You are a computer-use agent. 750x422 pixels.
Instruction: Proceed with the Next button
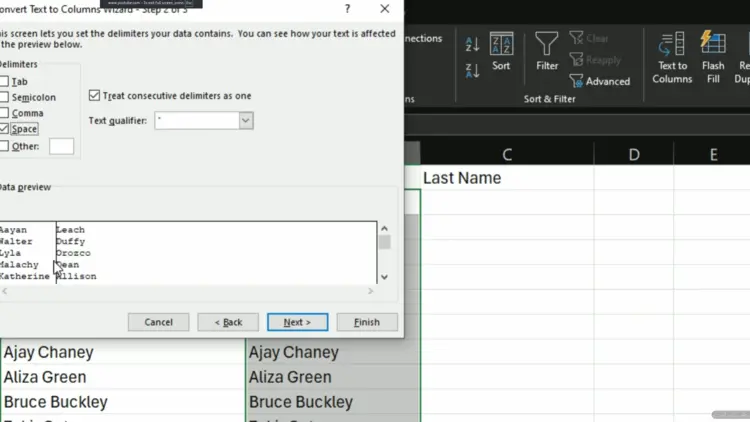298,322
